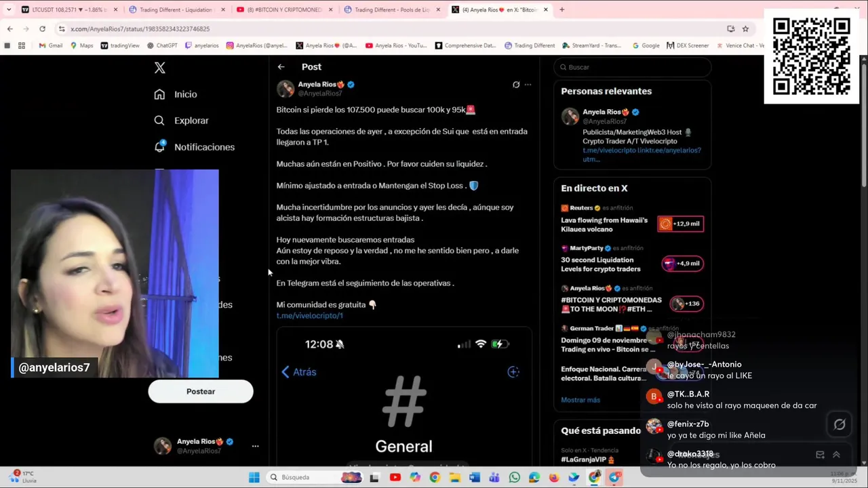The width and height of the screenshot is (868, 488).
Task: Bookmark this page with star icon
Action: (745, 28)
